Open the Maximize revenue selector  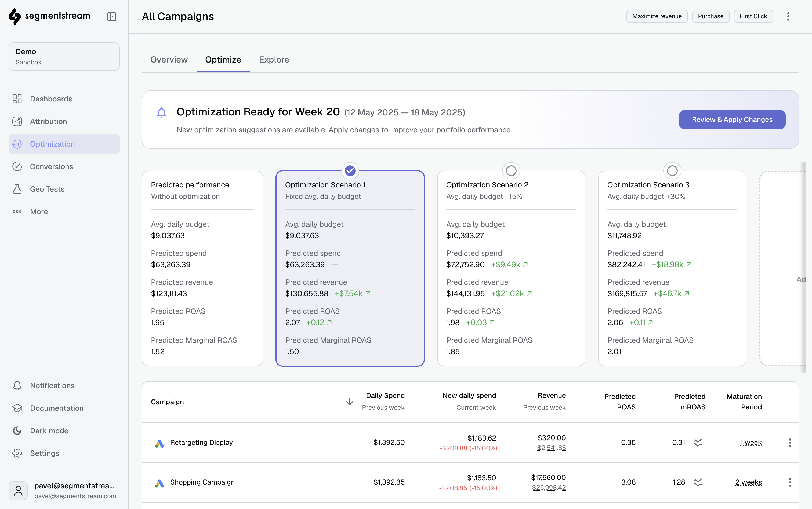[x=657, y=16]
